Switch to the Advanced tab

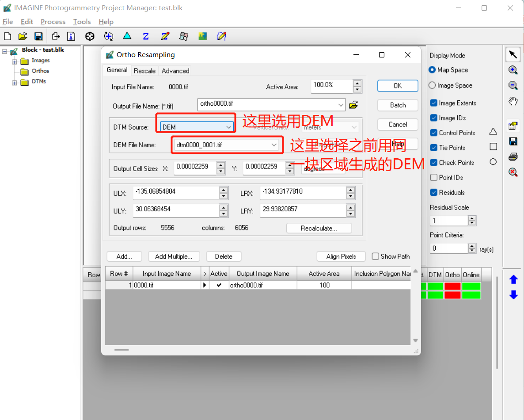175,71
